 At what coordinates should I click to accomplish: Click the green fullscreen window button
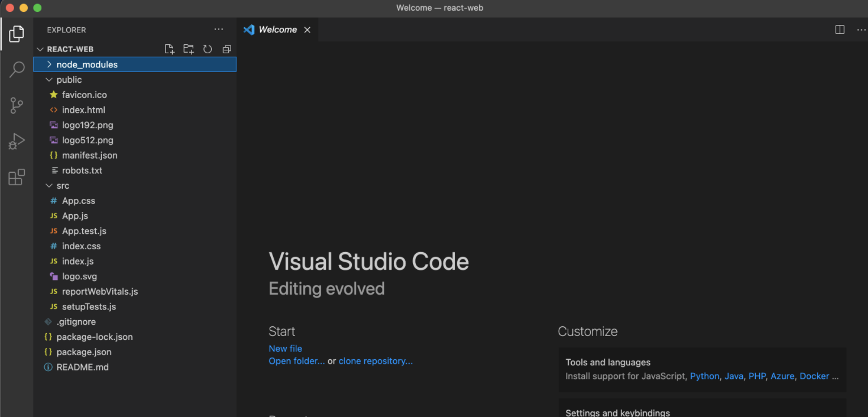[37, 8]
